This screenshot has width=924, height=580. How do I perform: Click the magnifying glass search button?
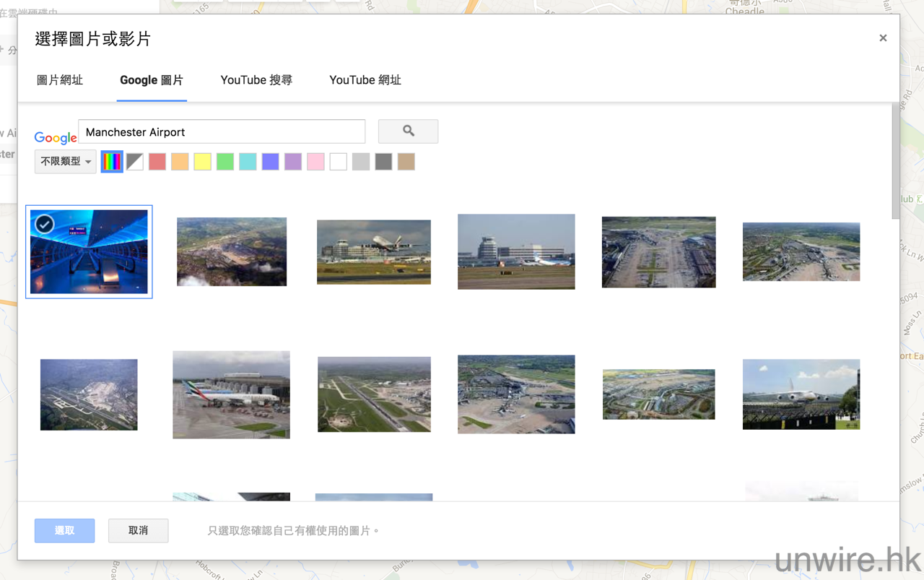tap(408, 131)
